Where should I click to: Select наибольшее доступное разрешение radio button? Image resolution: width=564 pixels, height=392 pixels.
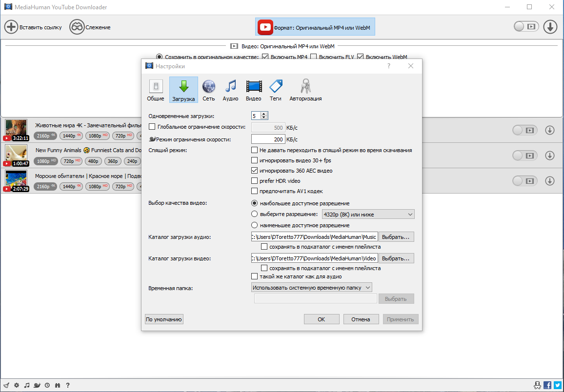tap(254, 203)
